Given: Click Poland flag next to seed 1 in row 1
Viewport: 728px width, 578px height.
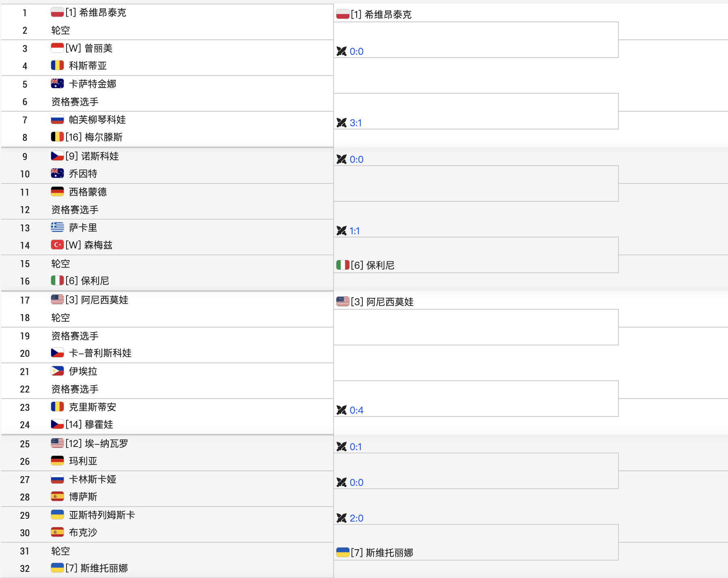Looking at the screenshot, I should point(57,12).
